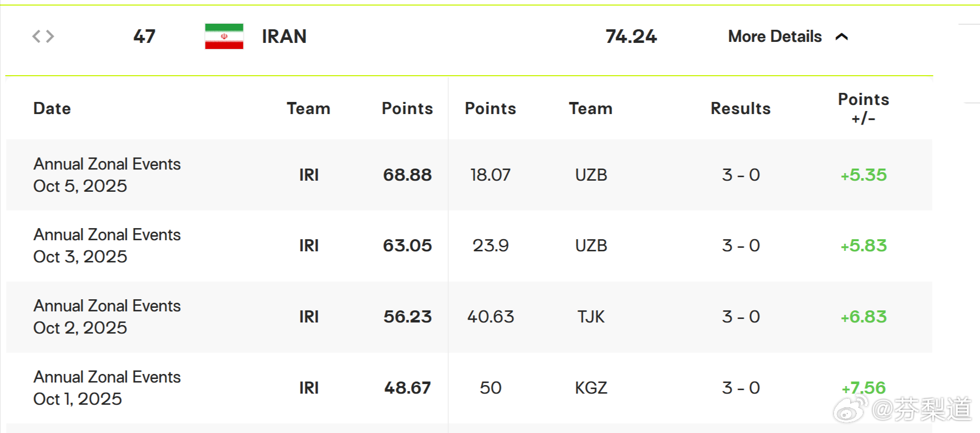Click the KGZ opponent team cell
The image size is (980, 433).
591,388
